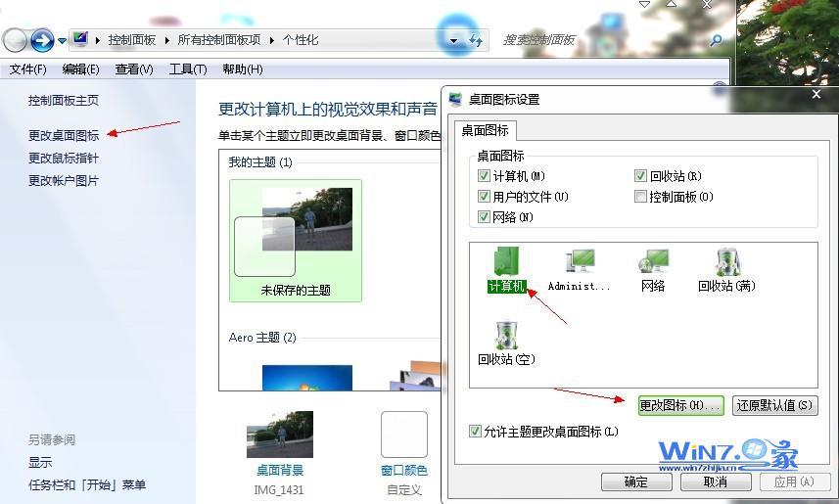This screenshot has width=839, height=504.
Task: Click the back navigation arrow button
Action: click(x=15, y=40)
